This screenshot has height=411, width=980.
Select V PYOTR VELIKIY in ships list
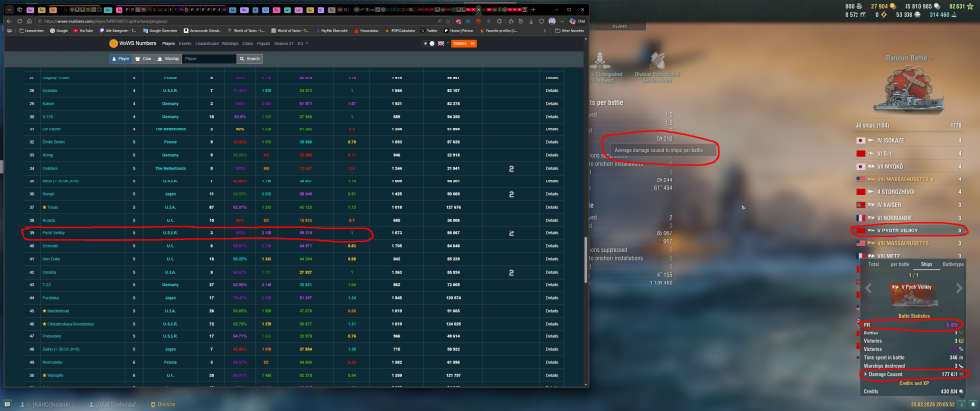910,231
